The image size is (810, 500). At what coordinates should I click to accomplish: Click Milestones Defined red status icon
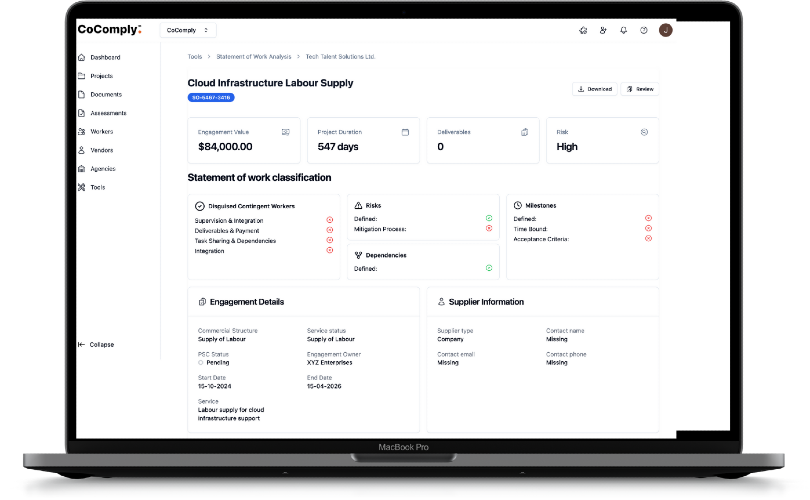(x=648, y=218)
